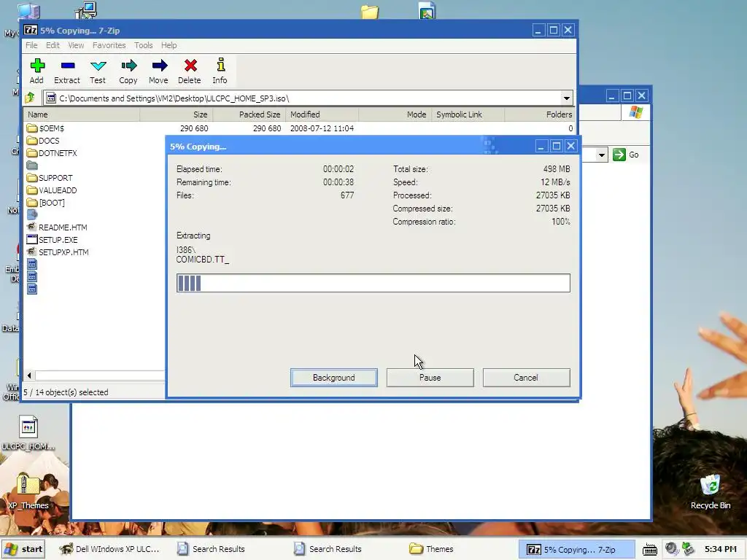This screenshot has height=560, width=747.
Task: Select SETUP.EXE file
Action: coord(53,239)
